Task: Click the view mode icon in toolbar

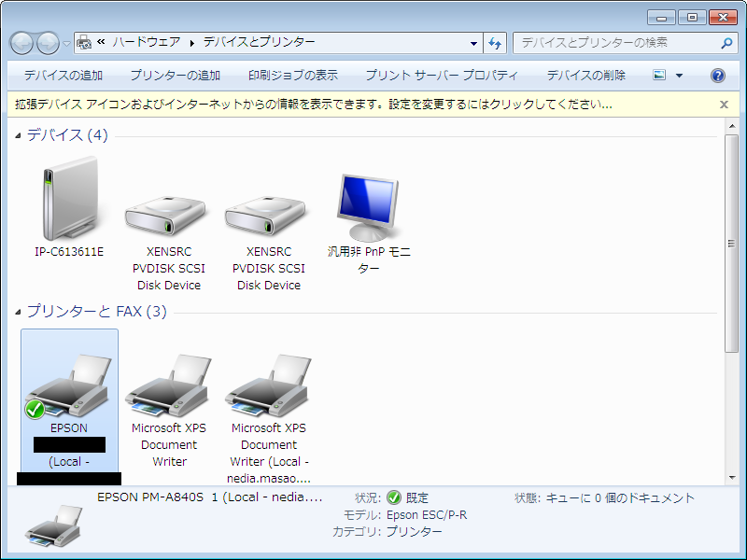Action: pos(659,75)
